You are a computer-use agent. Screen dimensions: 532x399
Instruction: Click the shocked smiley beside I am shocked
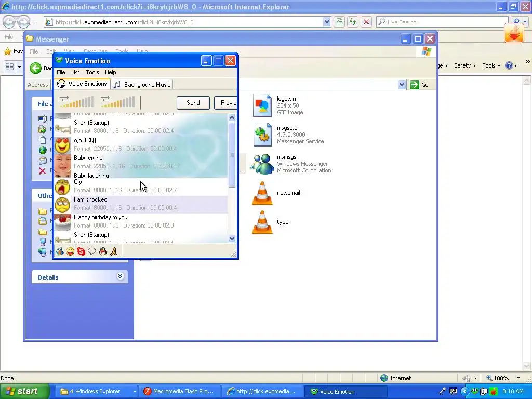(62, 205)
